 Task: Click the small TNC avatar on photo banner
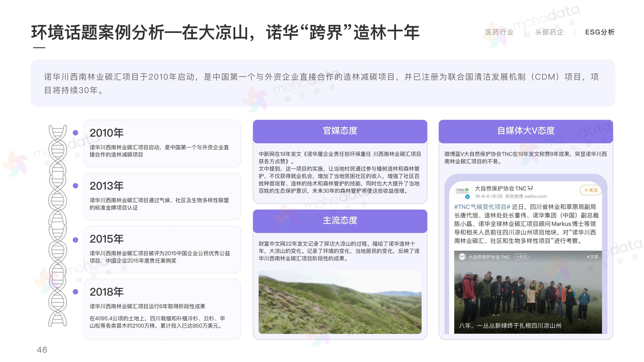(x=462, y=257)
